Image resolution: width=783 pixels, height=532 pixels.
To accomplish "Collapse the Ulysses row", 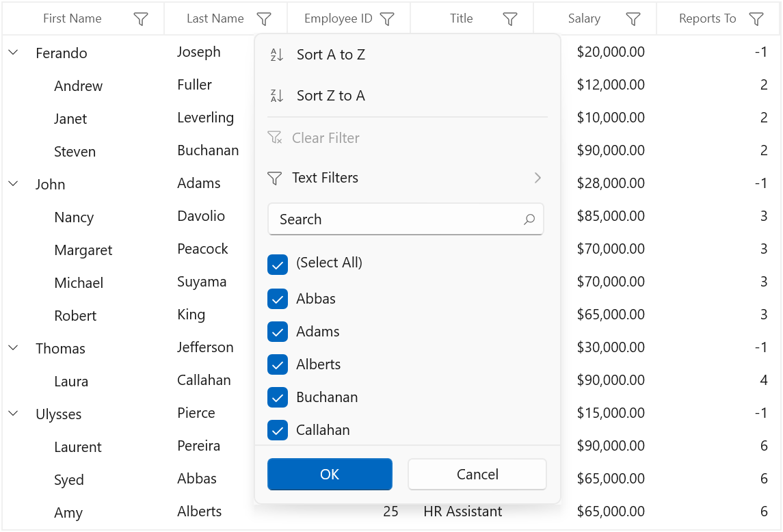I will pyautogui.click(x=14, y=413).
